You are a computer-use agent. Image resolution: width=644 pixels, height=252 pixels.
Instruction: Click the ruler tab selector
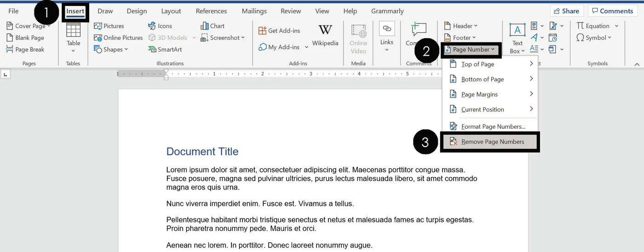[x=5, y=74]
